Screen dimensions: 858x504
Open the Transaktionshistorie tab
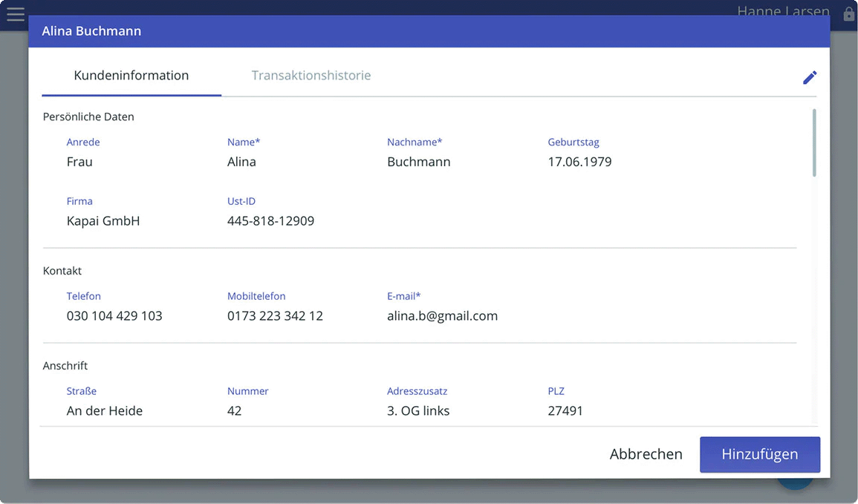[311, 76]
